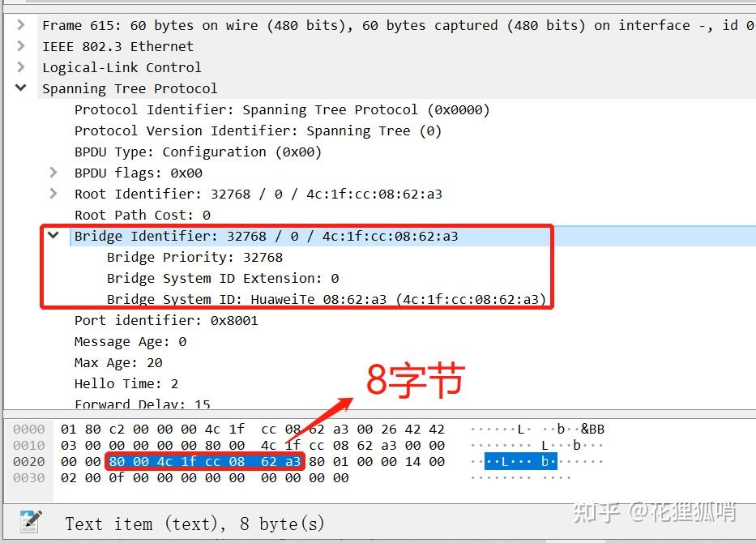The height and width of the screenshot is (543, 756).
Task: Expand the Root Identifier field
Action: [x=53, y=194]
